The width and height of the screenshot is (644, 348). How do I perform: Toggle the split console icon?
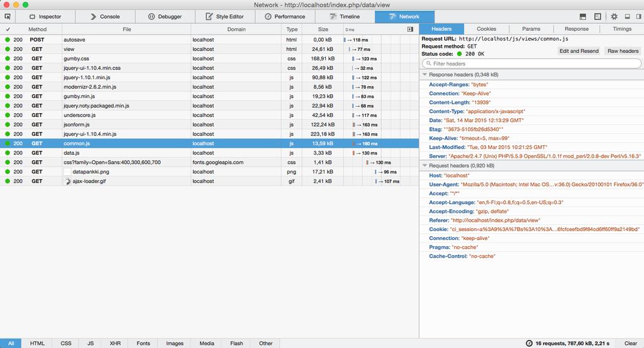(583, 16)
